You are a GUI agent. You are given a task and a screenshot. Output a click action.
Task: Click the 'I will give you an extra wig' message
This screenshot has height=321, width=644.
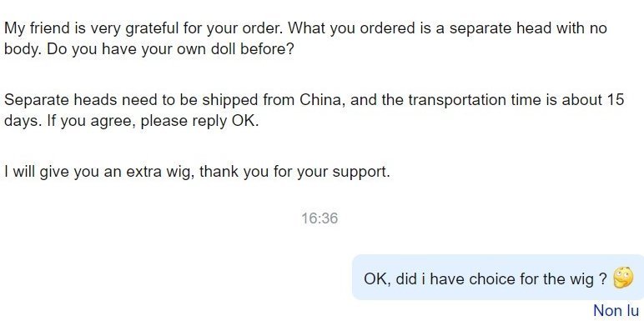[x=197, y=172]
